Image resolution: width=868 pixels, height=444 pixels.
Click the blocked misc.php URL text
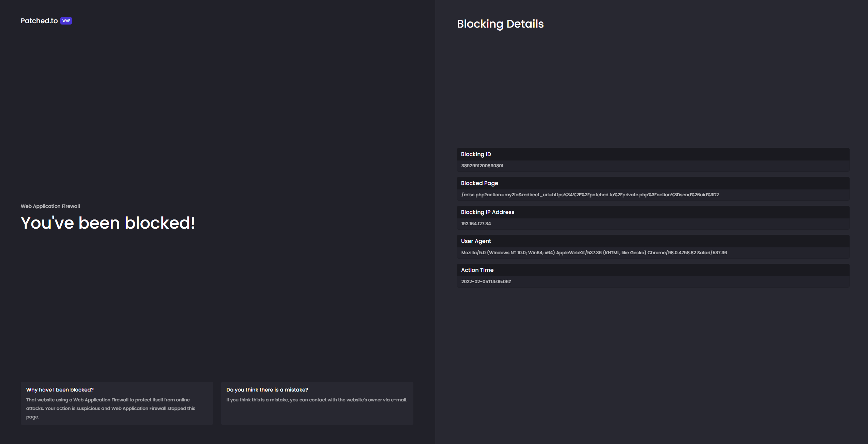point(590,195)
